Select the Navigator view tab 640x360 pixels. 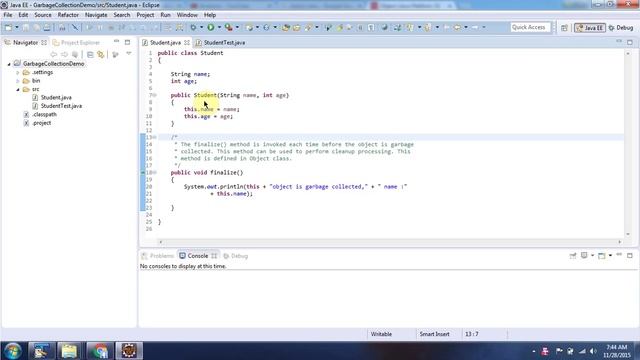pyautogui.click(x=25, y=42)
